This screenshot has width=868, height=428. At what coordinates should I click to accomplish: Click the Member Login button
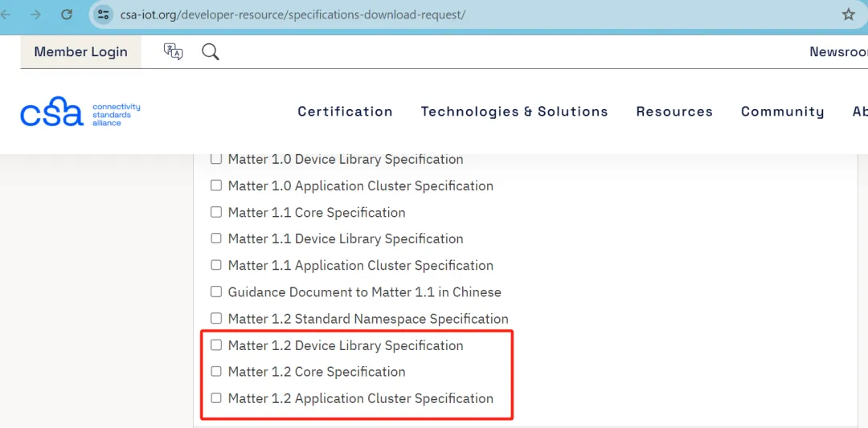tap(80, 52)
